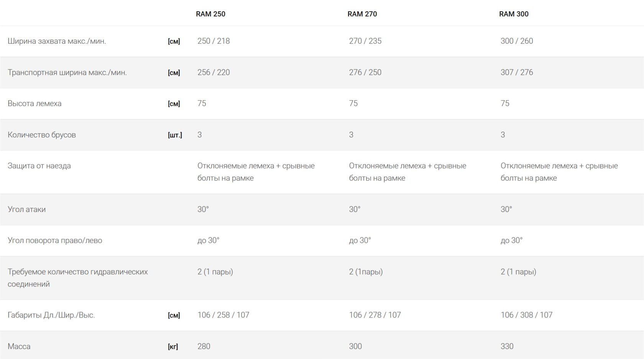Screen dimensions: 644x359
Task: Select the [шт.] unit label
Action: 175,135
